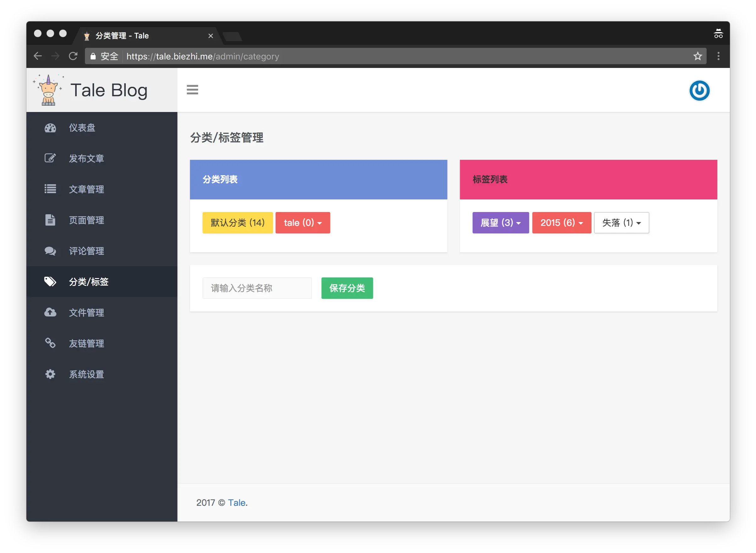The height and width of the screenshot is (553, 756).
Task: Click the dashboard gauge icon in sidebar
Action: coord(50,128)
